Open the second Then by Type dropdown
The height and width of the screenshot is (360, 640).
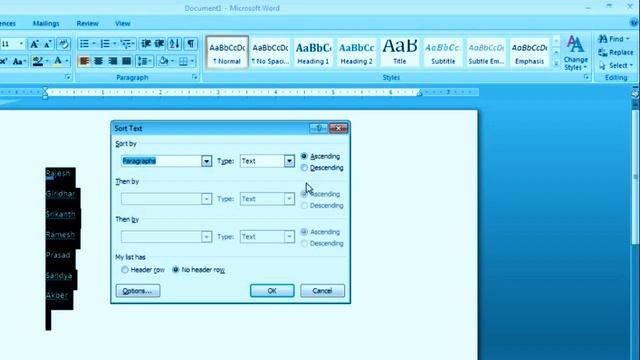tap(289, 237)
